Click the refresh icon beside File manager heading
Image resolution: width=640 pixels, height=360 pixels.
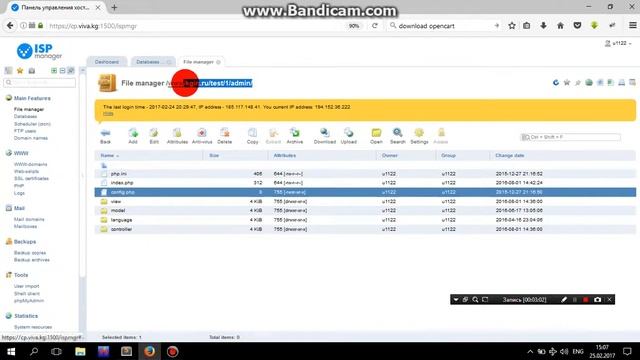556,83
